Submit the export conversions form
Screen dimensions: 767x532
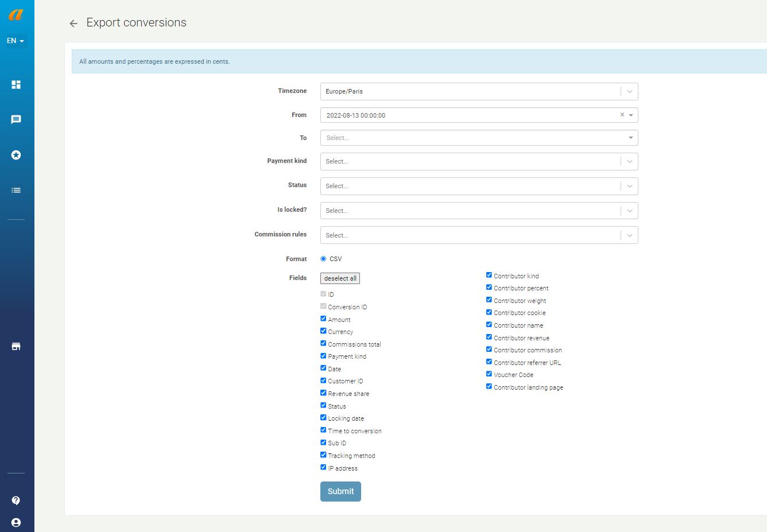(340, 491)
